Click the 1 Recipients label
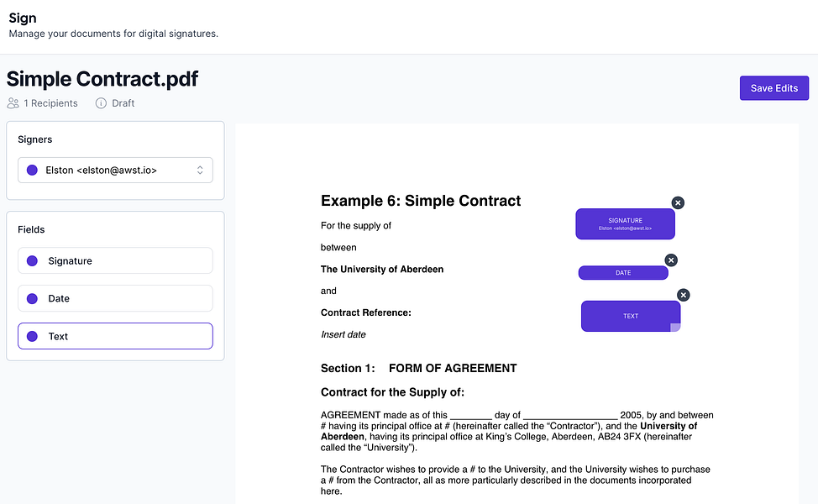818x504 pixels. pyautogui.click(x=50, y=103)
